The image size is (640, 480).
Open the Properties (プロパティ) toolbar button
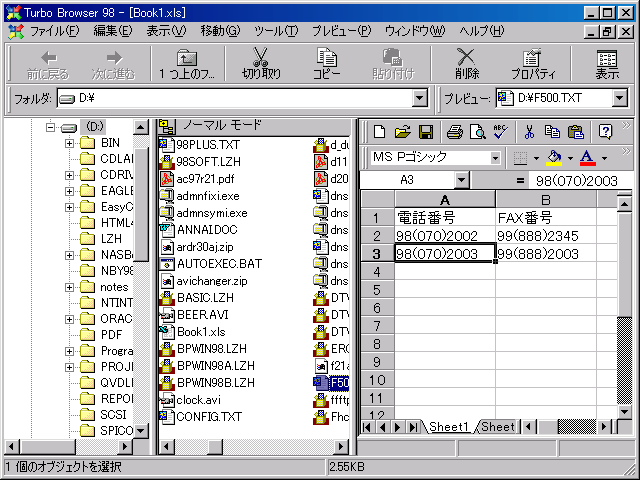533,64
